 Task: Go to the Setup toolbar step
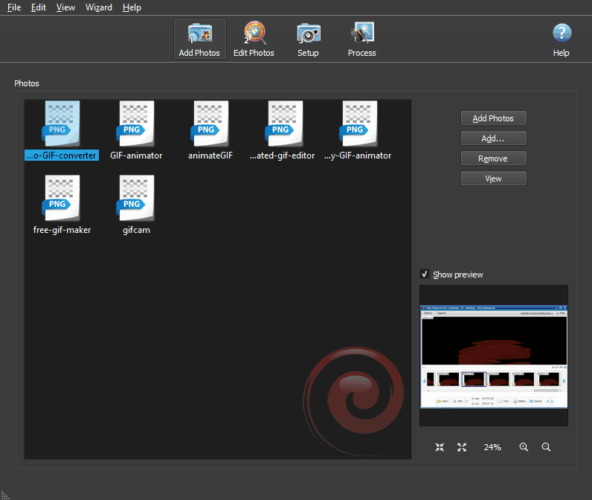coord(308,39)
